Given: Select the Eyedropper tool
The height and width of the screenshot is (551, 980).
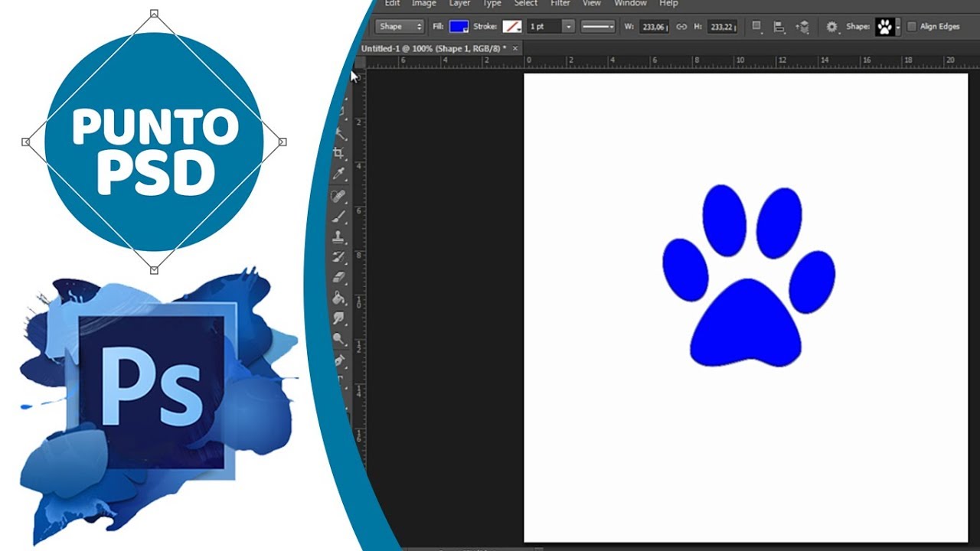Looking at the screenshot, I should (x=338, y=174).
